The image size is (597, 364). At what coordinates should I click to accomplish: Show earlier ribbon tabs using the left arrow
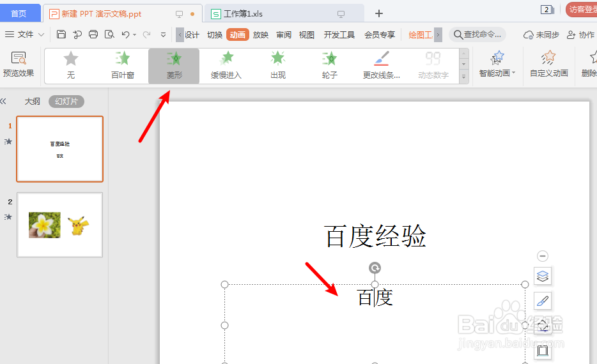[x=180, y=34]
